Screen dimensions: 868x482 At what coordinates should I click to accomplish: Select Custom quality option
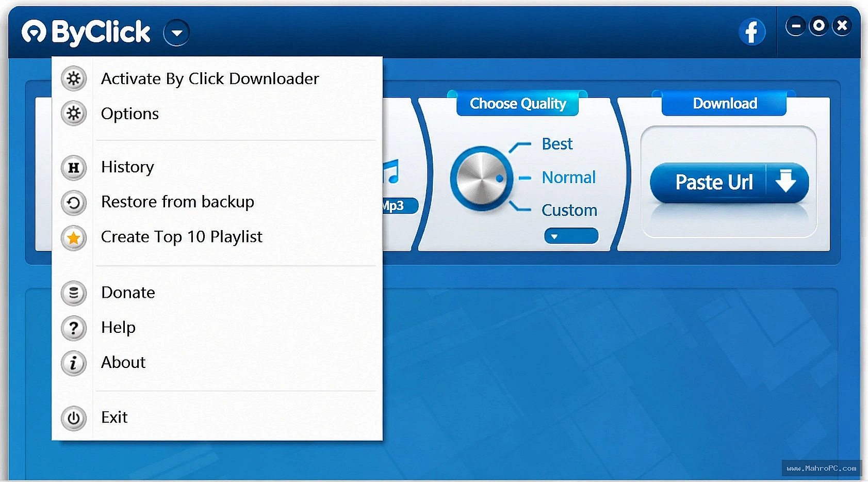pyautogui.click(x=569, y=211)
